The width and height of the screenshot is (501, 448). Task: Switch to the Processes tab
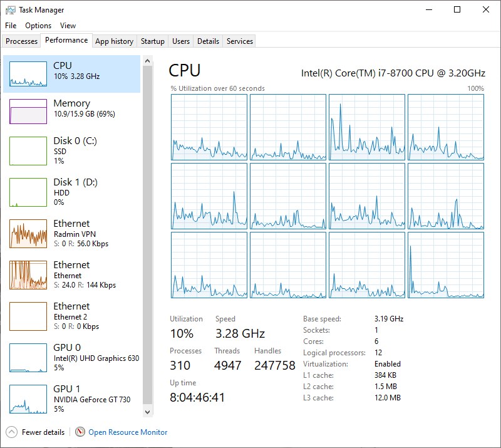tap(21, 41)
